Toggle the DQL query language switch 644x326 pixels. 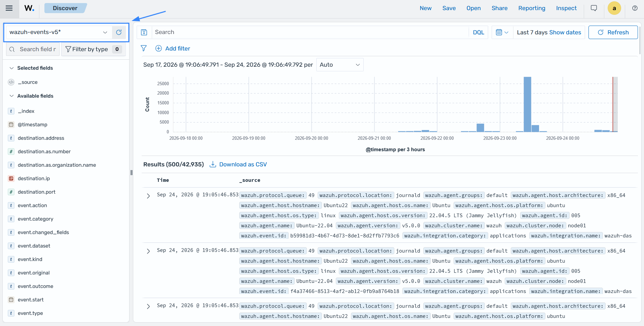pyautogui.click(x=478, y=32)
